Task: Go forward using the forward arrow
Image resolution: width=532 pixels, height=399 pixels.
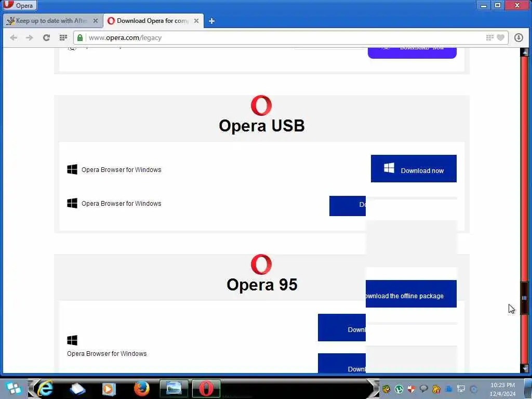Action: click(30, 37)
